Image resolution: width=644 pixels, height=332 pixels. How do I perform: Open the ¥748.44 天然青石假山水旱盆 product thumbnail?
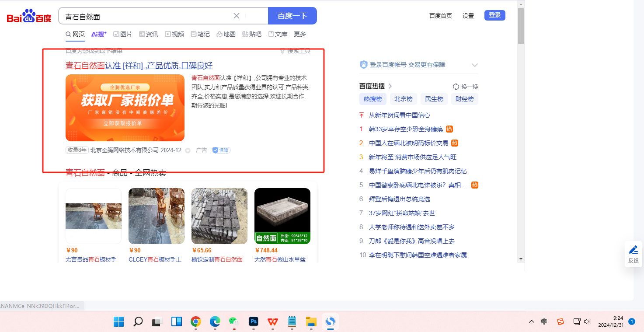pos(282,216)
